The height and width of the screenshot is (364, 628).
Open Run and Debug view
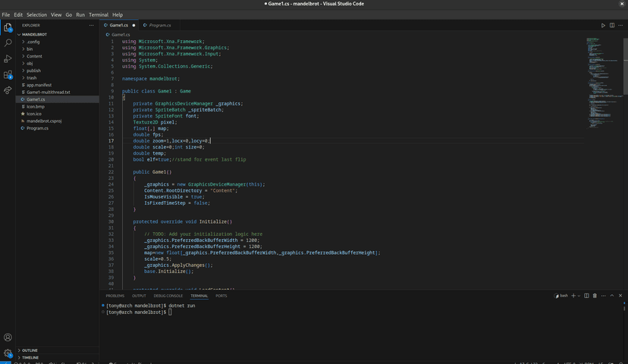8,58
